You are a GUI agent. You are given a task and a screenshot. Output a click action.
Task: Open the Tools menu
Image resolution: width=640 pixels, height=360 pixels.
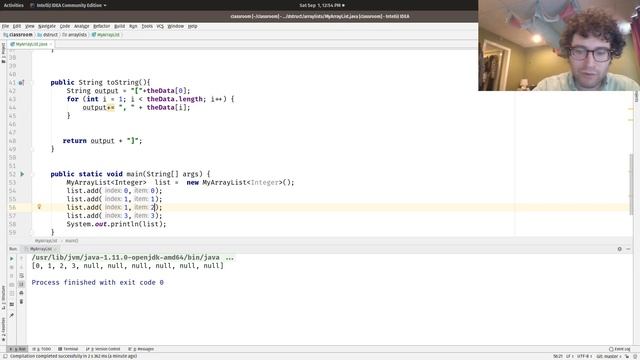click(x=147, y=26)
